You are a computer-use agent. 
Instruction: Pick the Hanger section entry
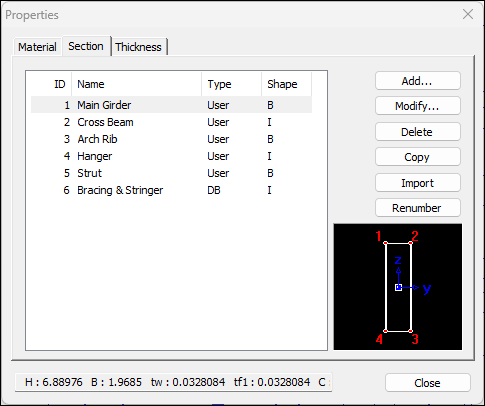click(x=171, y=156)
